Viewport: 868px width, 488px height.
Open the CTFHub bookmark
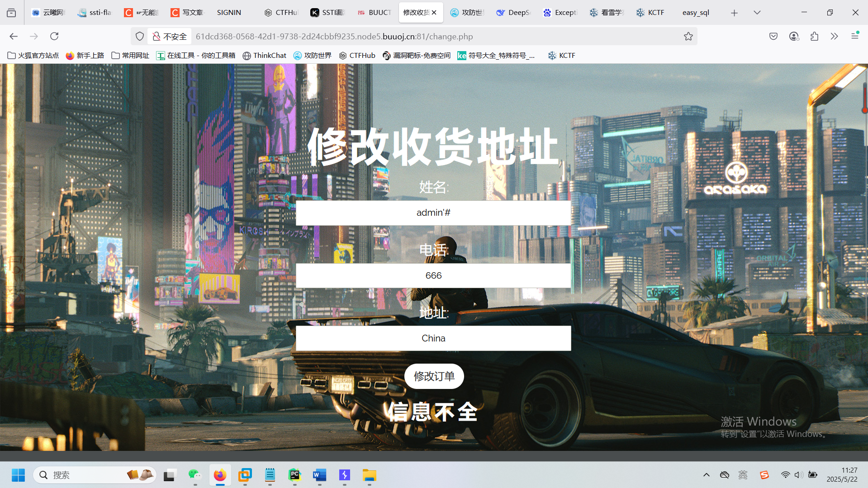point(357,55)
